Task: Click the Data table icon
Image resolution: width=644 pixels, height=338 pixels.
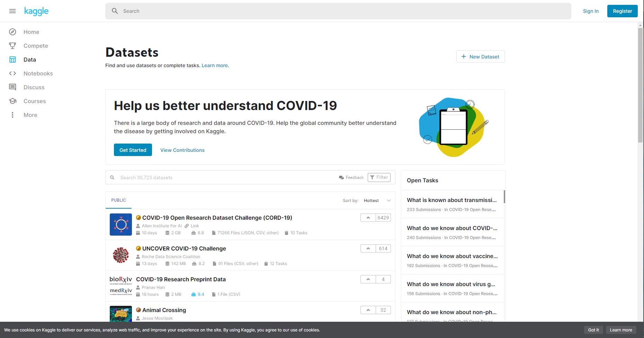Action: (x=12, y=60)
